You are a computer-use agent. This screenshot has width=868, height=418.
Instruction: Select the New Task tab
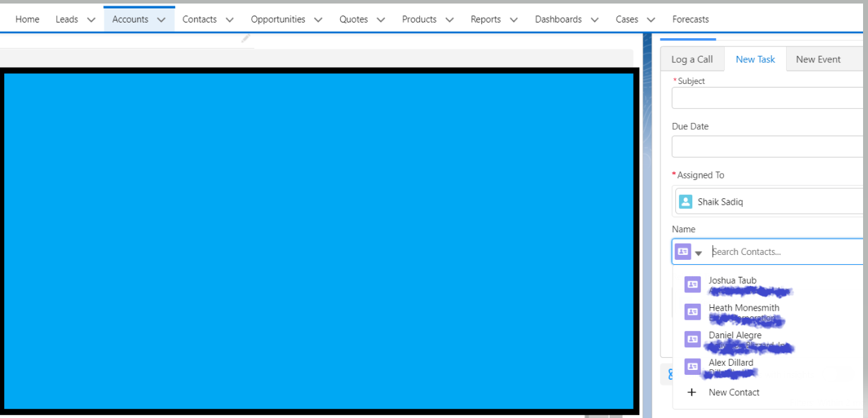[755, 59]
